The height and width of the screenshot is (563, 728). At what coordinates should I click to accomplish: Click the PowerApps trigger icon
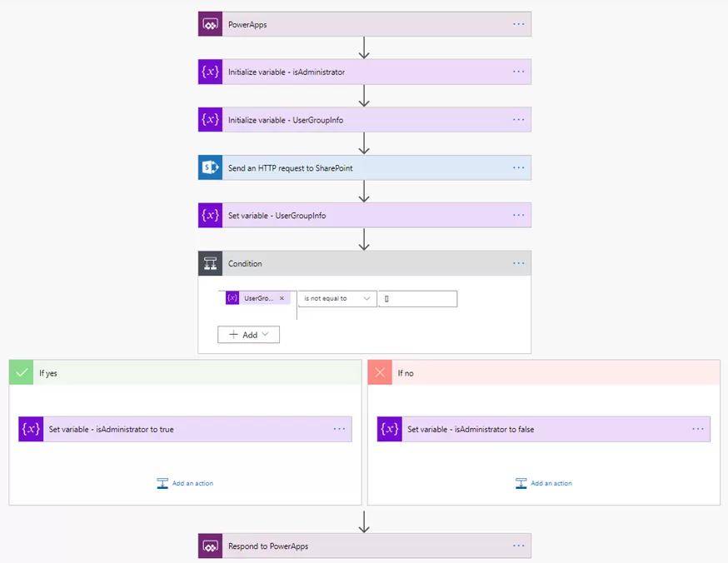[x=210, y=24]
